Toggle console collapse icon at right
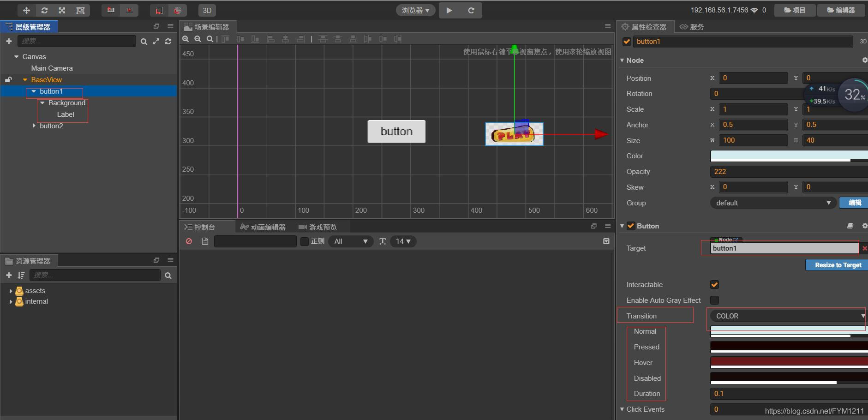This screenshot has height=420, width=868. point(606,241)
